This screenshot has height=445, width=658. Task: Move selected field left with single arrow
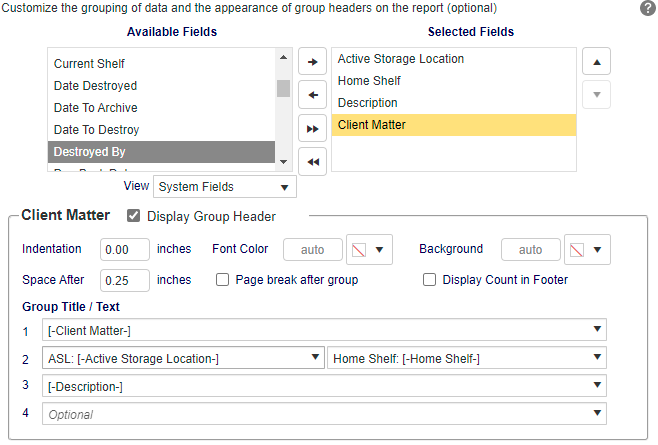(x=312, y=95)
